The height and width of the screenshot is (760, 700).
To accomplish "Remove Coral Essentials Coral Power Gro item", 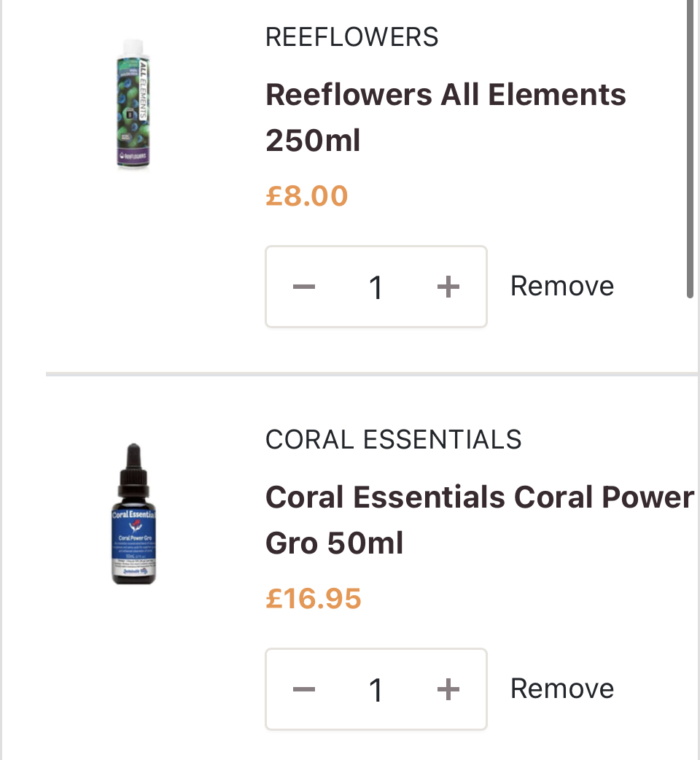I will tap(561, 689).
